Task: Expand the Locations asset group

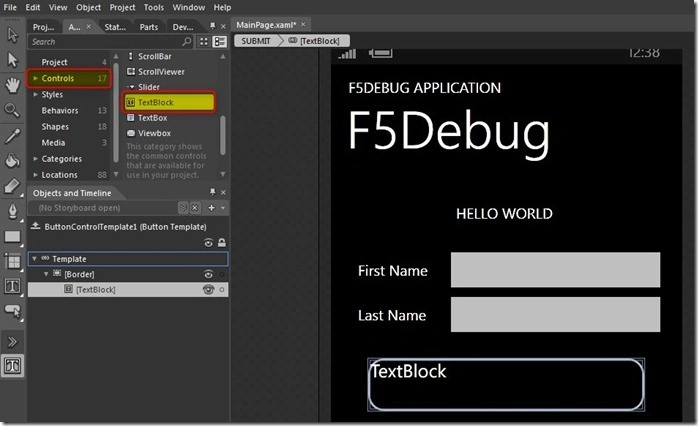Action: tap(36, 174)
